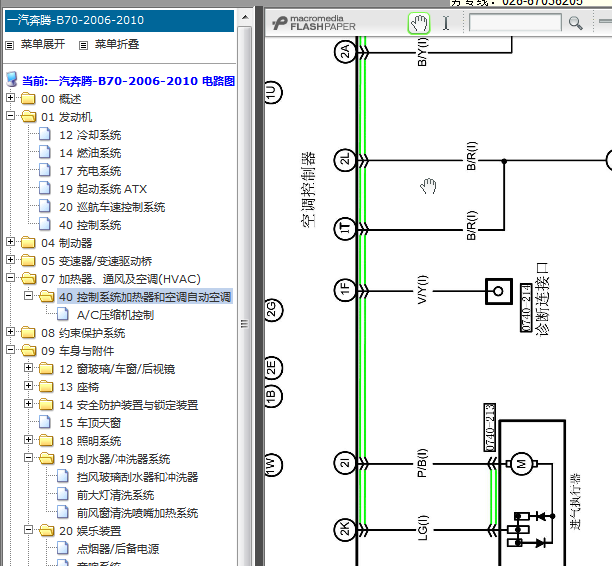The width and height of the screenshot is (612, 566).
Task: Open 14 燃油系统 document
Action: point(90,153)
